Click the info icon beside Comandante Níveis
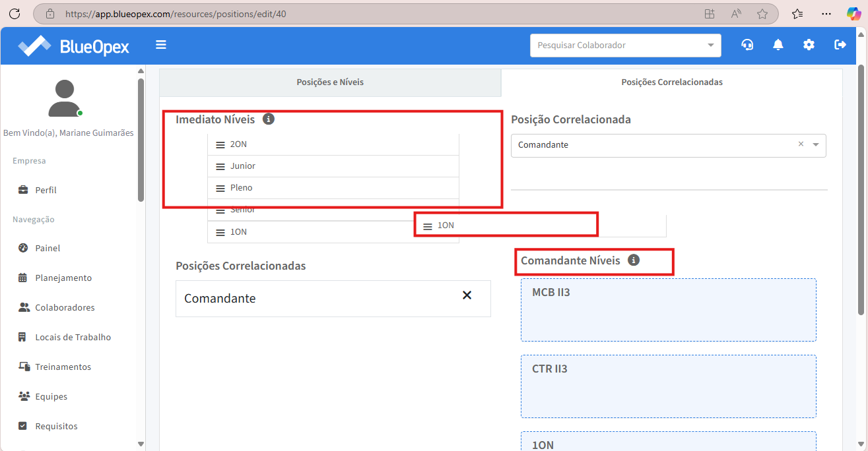 click(x=634, y=260)
